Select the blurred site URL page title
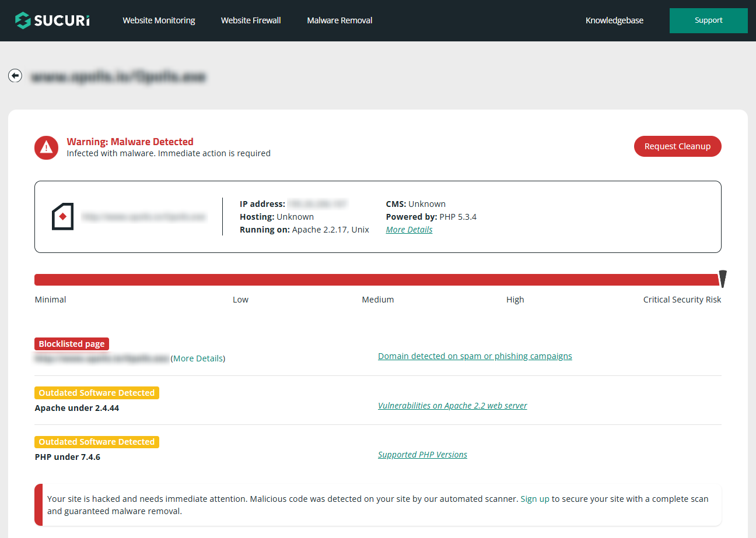Screen dimensions: 756x538 [118, 76]
